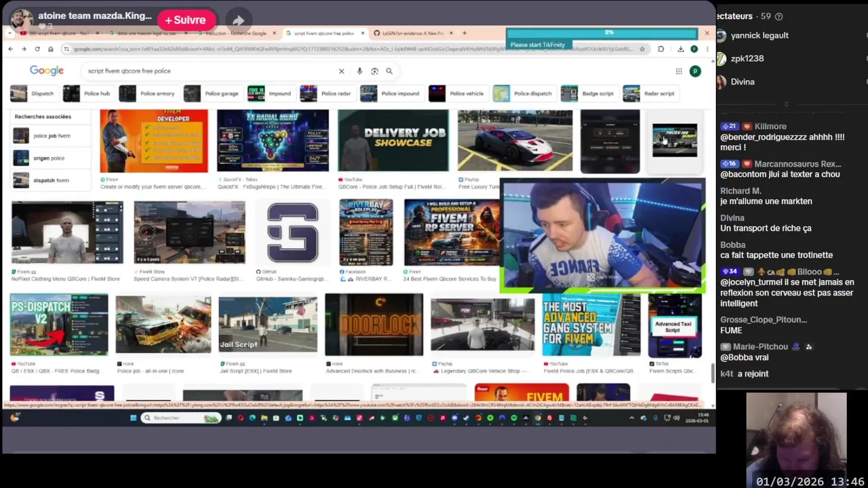Select viewer yannick legault
Screen dimensions: 868x488
tap(759, 35)
